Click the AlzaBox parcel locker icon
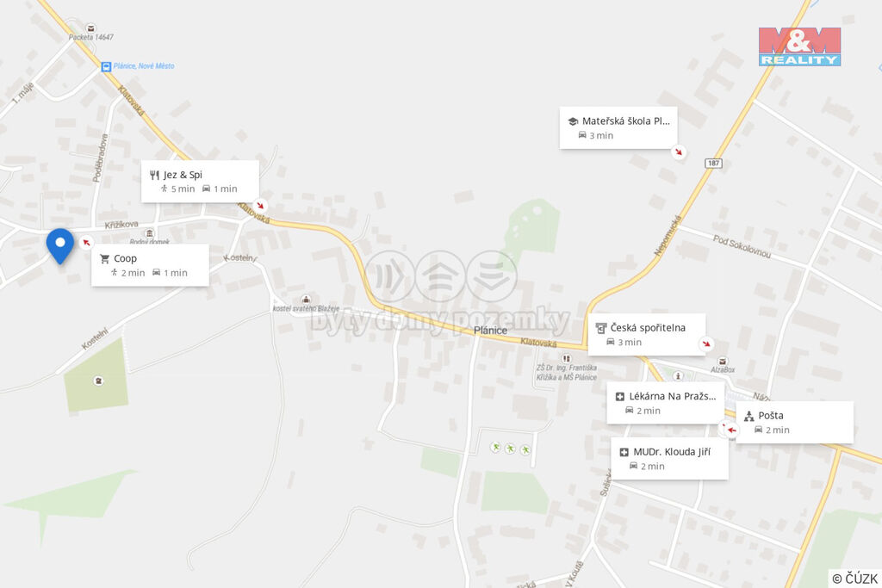 [x=723, y=362]
